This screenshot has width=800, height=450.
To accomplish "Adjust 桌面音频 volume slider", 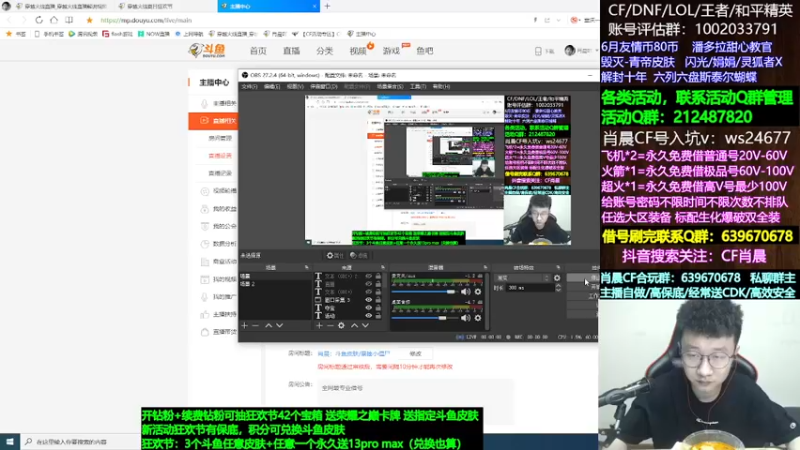I will tap(424, 318).
